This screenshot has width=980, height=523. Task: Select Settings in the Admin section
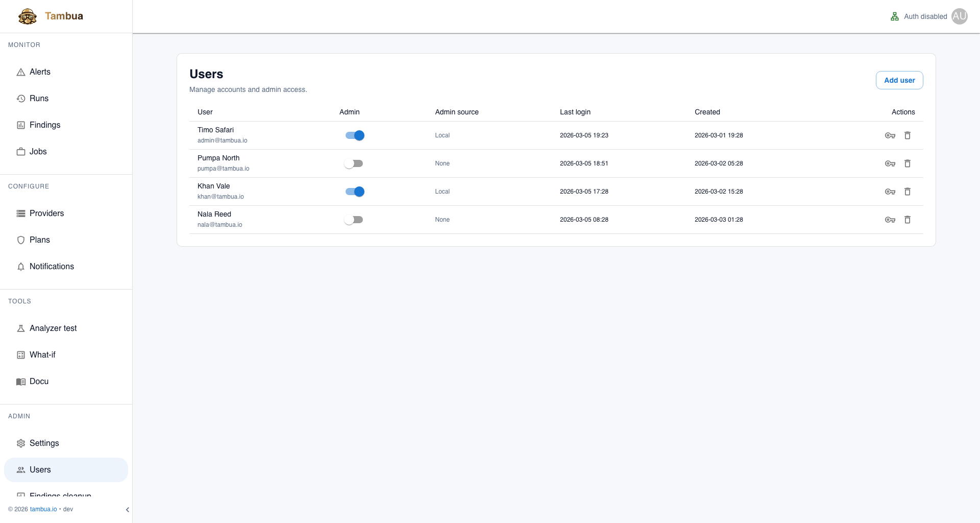coord(44,443)
